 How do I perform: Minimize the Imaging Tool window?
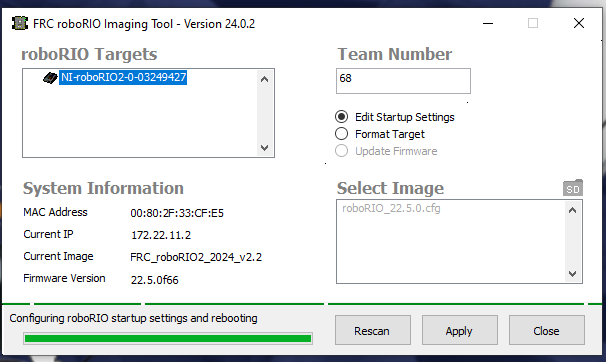point(488,23)
